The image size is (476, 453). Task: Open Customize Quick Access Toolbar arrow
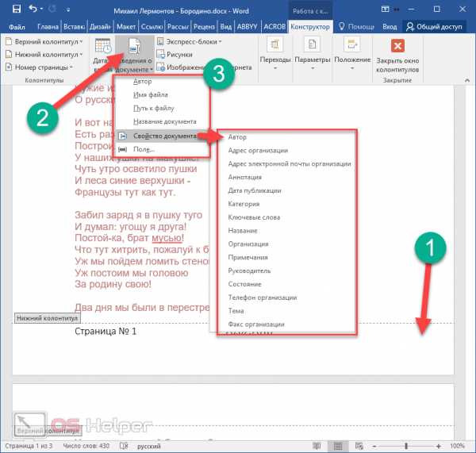coord(68,10)
